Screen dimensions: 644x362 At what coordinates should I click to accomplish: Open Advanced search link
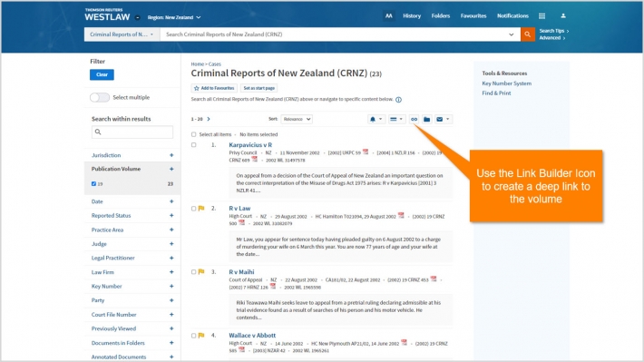[x=552, y=38]
